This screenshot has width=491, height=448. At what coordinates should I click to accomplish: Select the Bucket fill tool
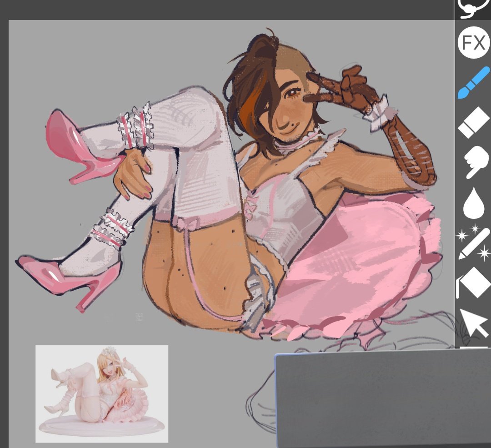coord(473,282)
